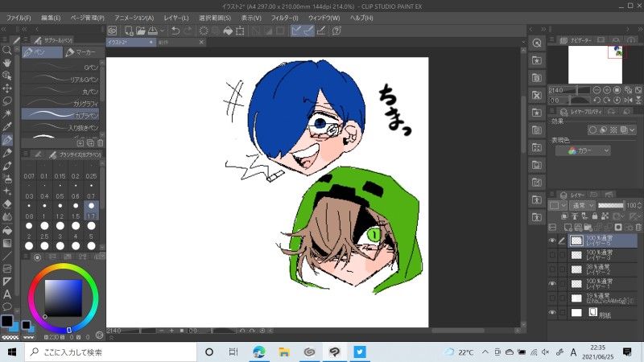The width and height of the screenshot is (644, 362).
Task: Click the Windows taskbar search box
Action: (105, 352)
